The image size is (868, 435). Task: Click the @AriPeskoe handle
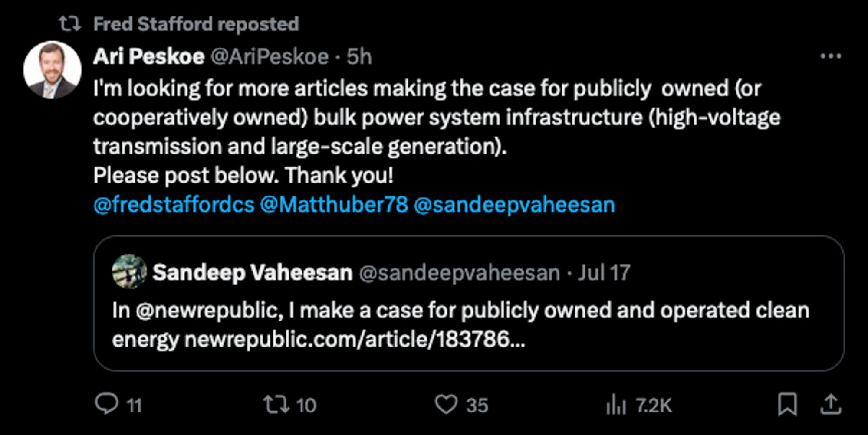pos(270,56)
